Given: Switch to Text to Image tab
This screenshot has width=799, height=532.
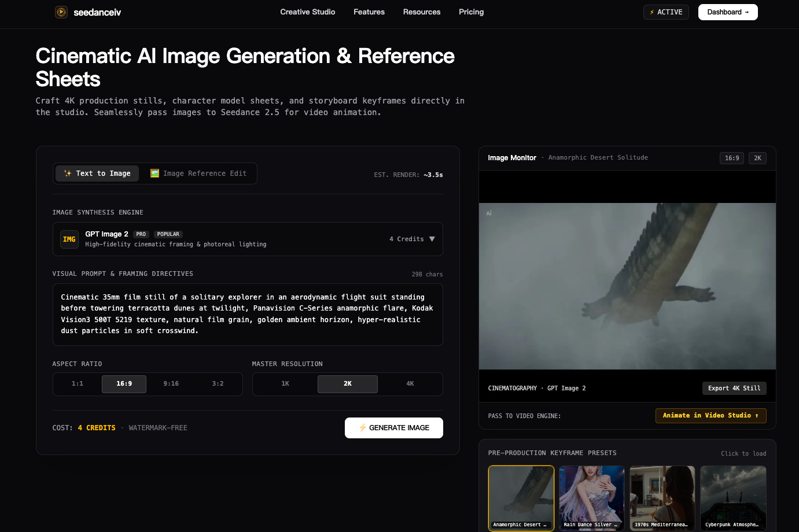Looking at the screenshot, I should (x=97, y=173).
